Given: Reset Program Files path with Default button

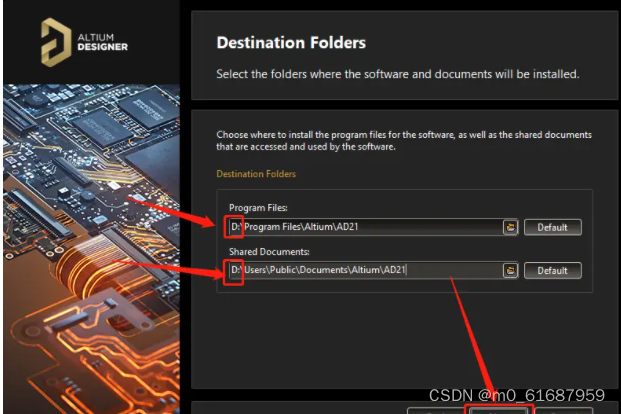Looking at the screenshot, I should [552, 227].
